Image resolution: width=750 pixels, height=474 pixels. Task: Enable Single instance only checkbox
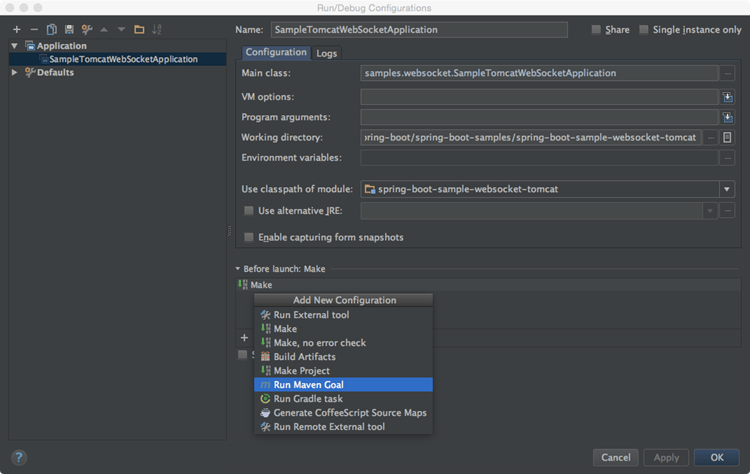[644, 30]
